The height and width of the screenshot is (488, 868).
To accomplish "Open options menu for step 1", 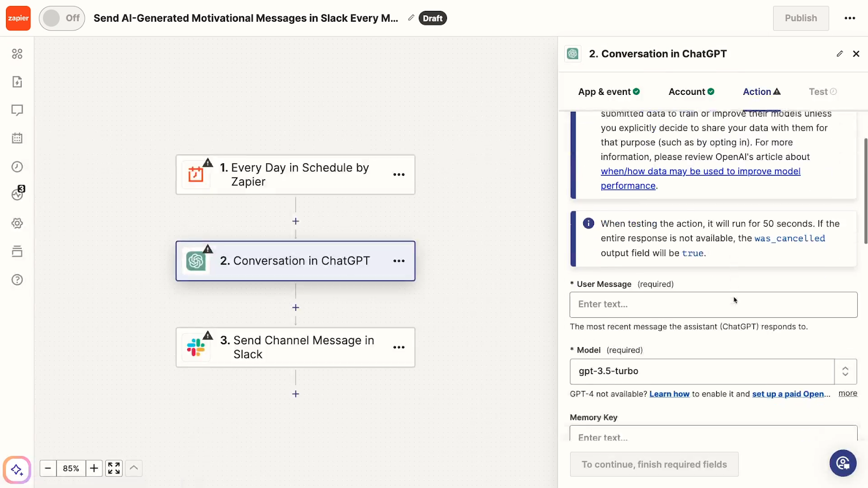I will [x=399, y=175].
